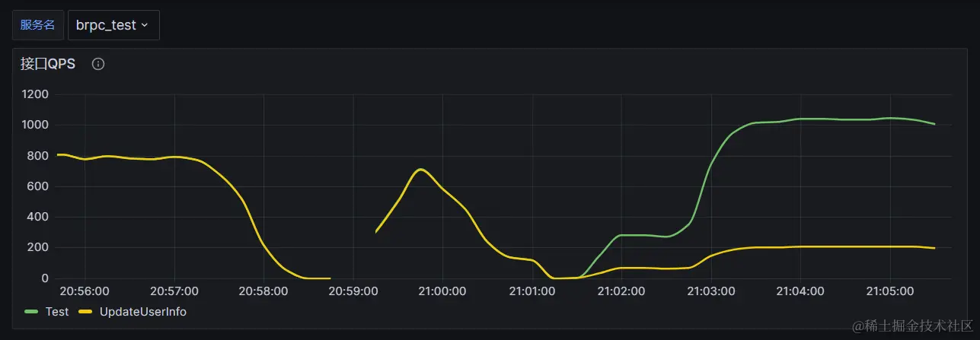Click the 20:58:00 x-axis label
Screen dimensions: 980x340
point(263,291)
